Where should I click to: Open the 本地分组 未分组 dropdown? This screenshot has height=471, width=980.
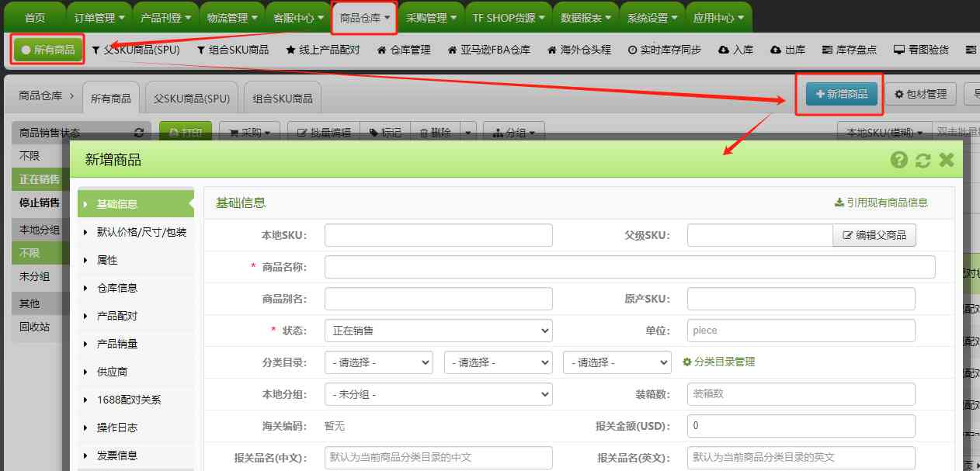pos(438,393)
